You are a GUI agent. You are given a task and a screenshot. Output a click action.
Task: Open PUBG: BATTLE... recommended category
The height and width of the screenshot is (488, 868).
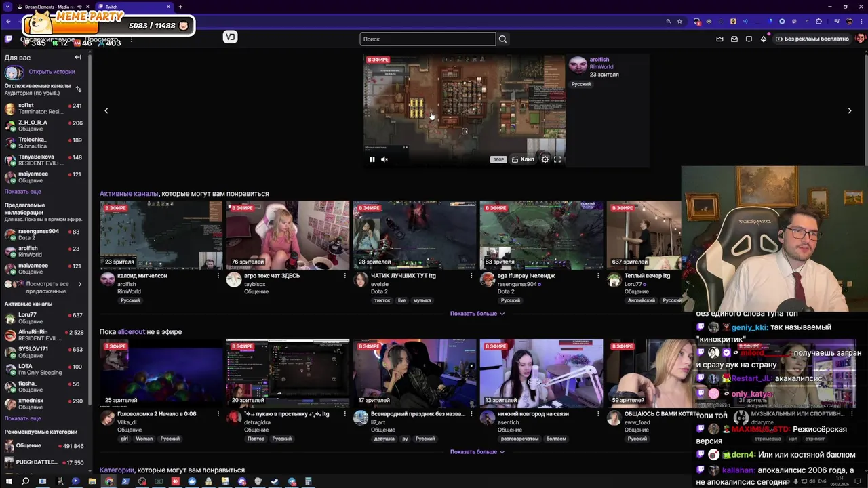(x=44, y=463)
